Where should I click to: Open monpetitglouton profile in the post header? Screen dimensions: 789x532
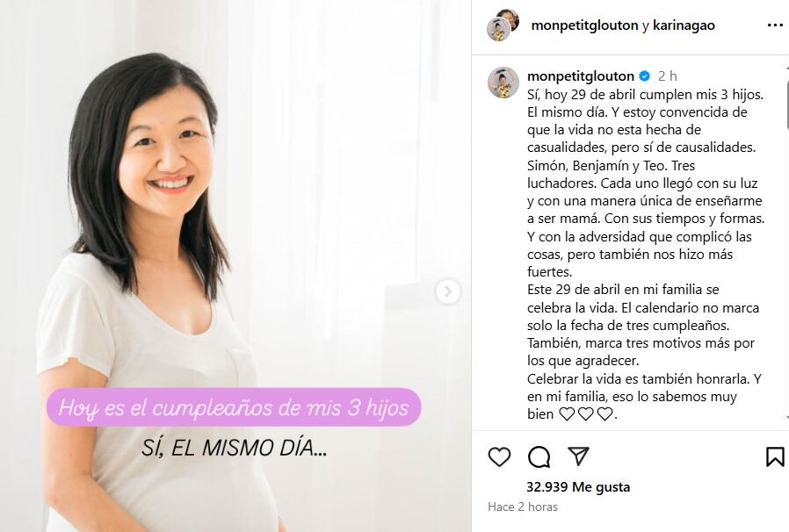[584, 25]
